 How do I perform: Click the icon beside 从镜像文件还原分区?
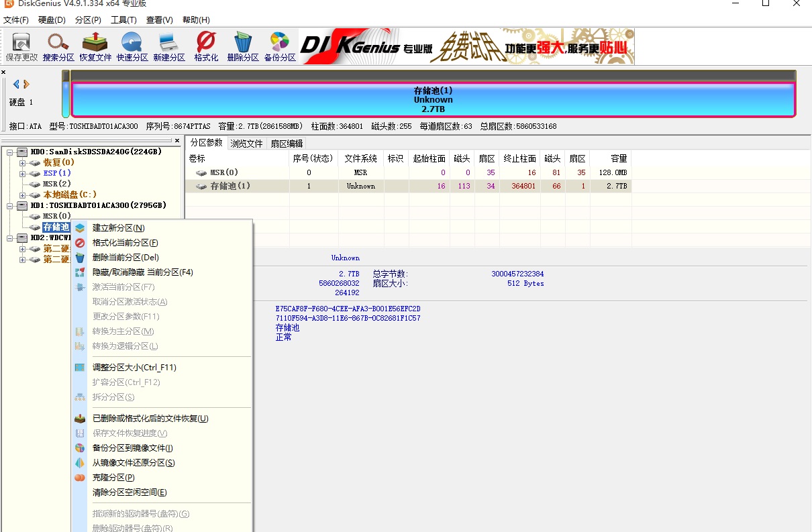(80, 463)
